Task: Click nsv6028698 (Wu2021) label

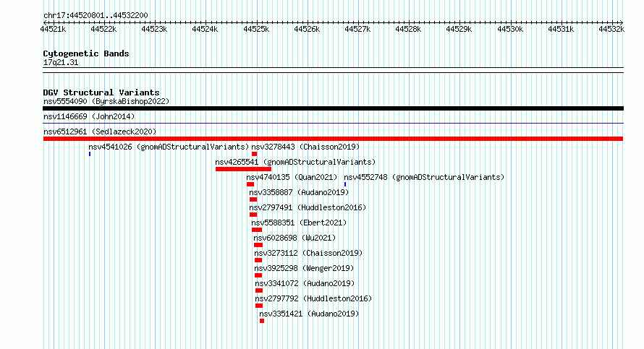Action: click(x=295, y=238)
